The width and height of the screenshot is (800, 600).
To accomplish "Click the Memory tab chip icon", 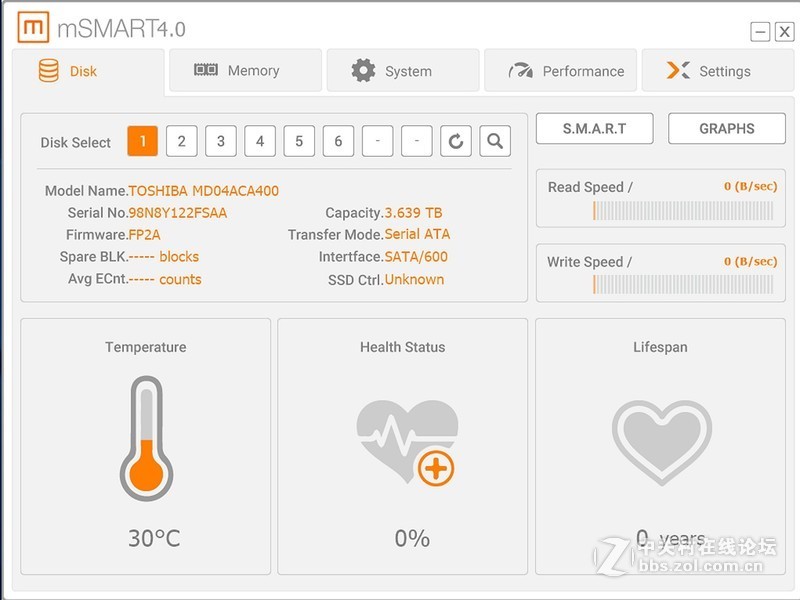I will coord(206,70).
